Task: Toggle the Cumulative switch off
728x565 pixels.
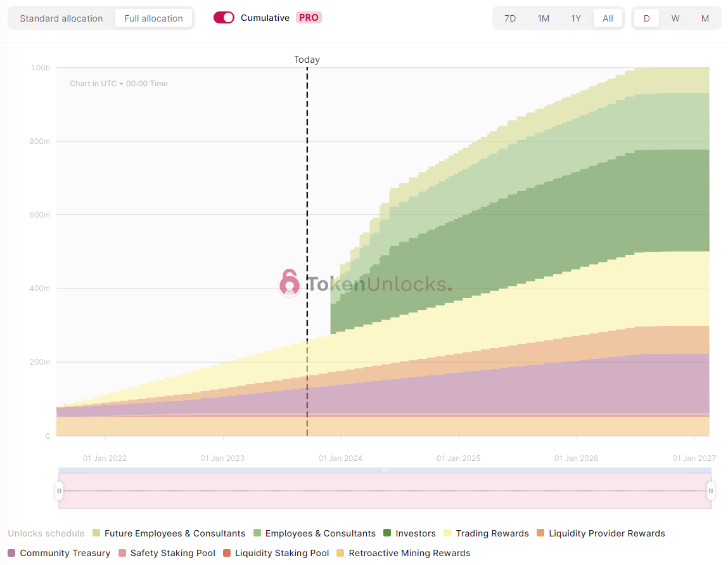Action: click(224, 18)
